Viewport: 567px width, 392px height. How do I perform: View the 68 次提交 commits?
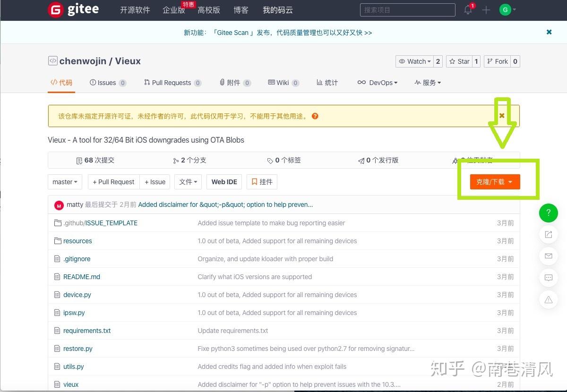tap(95, 160)
